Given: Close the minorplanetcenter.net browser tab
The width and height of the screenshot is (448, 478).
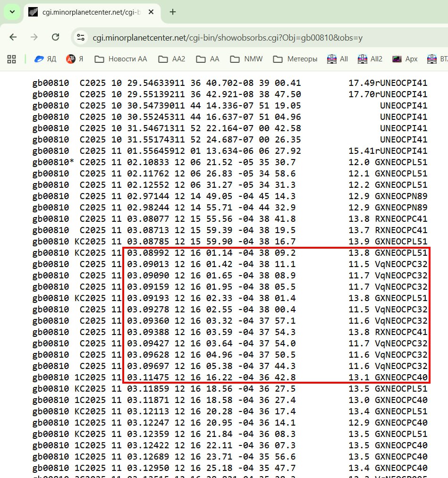Looking at the screenshot, I should 151,12.
